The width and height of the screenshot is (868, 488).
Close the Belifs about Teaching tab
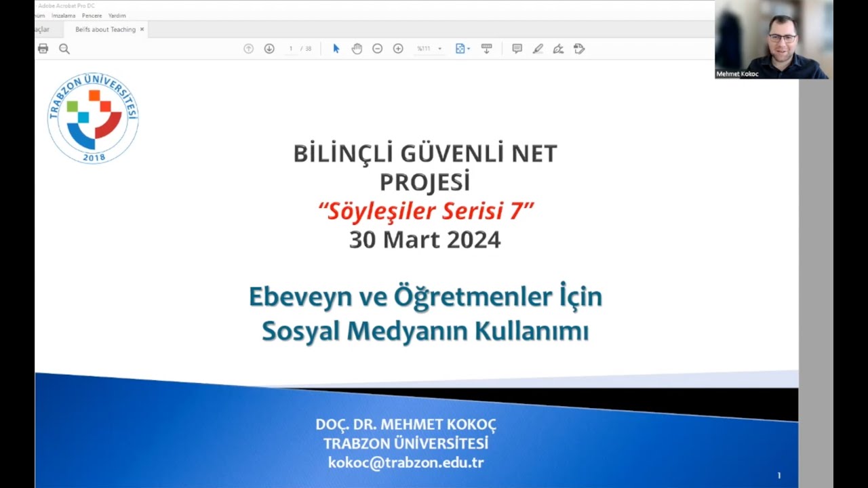pyautogui.click(x=142, y=29)
